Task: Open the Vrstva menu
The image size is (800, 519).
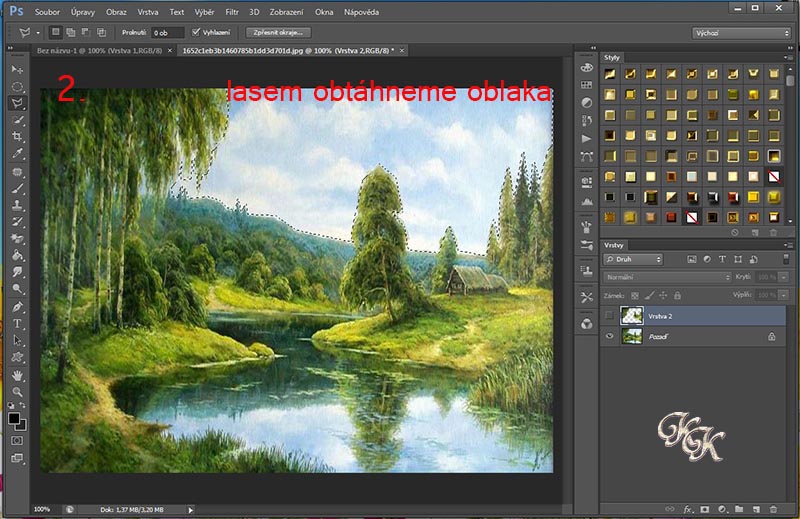Action: tap(148, 12)
